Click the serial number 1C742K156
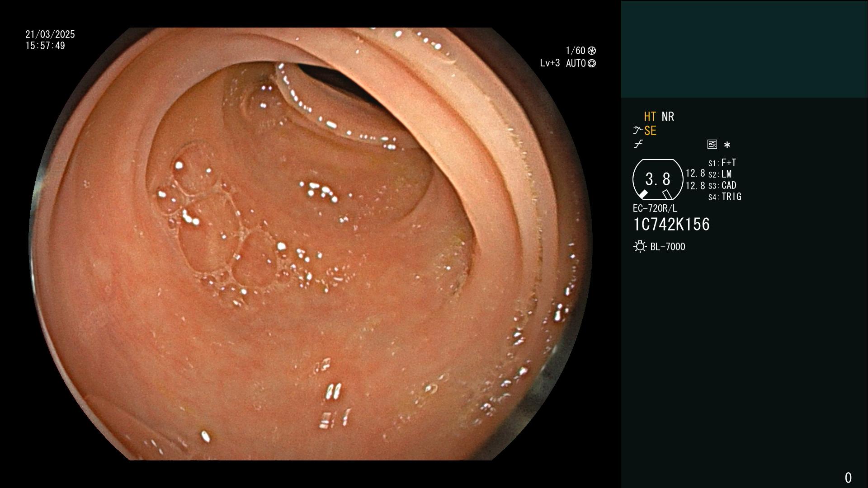The height and width of the screenshot is (488, 868). pyautogui.click(x=671, y=224)
